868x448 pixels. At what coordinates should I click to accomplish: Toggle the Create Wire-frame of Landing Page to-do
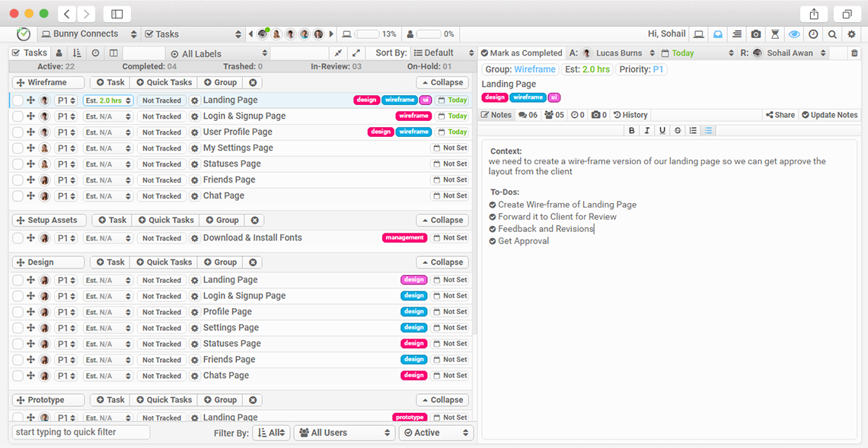493,205
